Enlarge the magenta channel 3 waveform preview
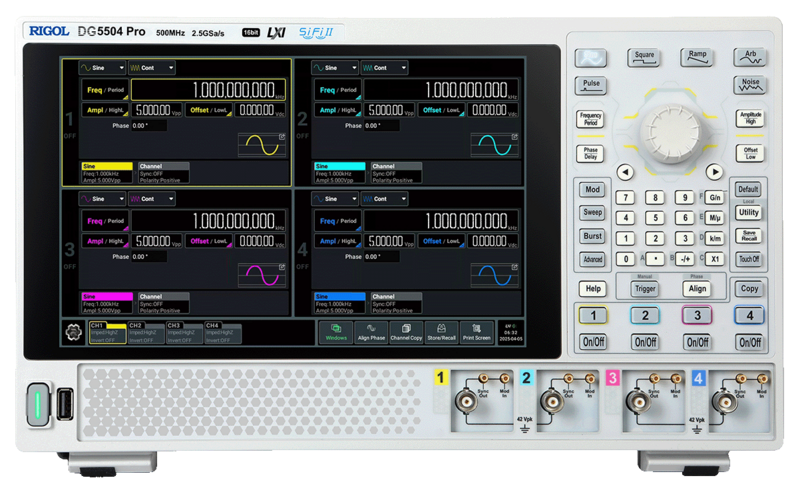The image size is (800, 496). [262, 276]
